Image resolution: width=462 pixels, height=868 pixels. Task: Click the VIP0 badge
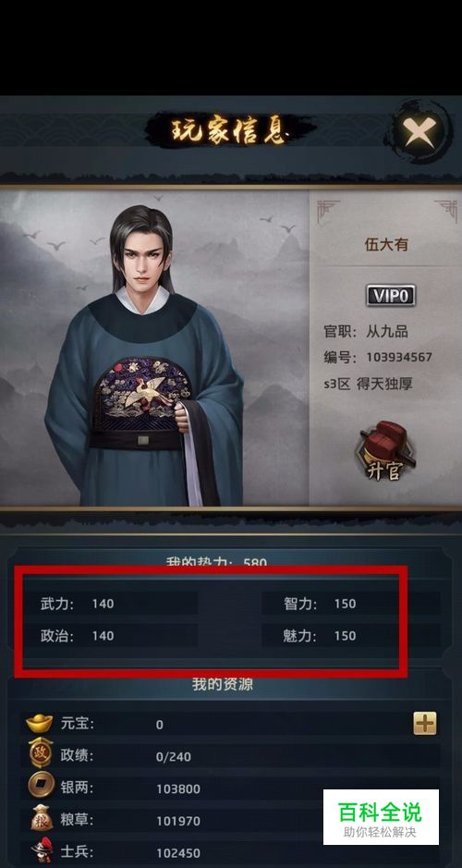pos(391,295)
